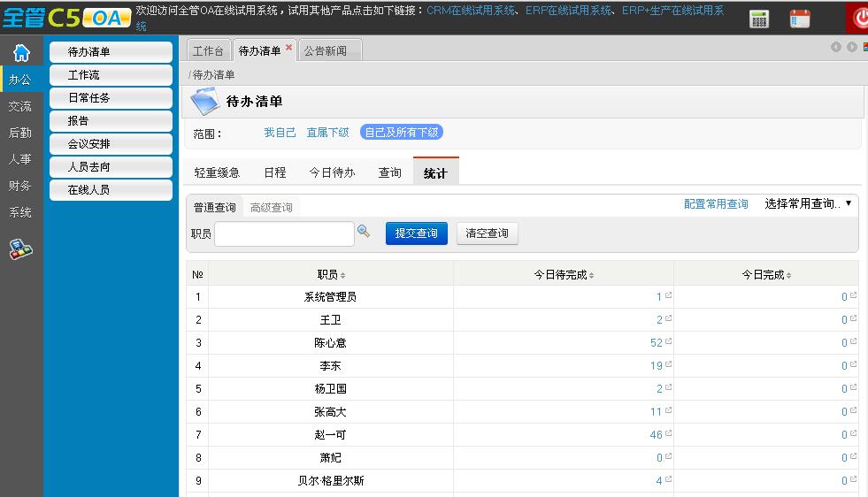Click the previous tab arrow icon
Image resolution: width=868 pixels, height=497 pixels.
click(836, 47)
